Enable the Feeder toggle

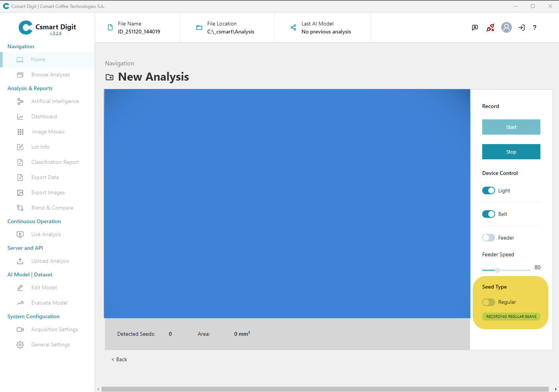pos(488,238)
